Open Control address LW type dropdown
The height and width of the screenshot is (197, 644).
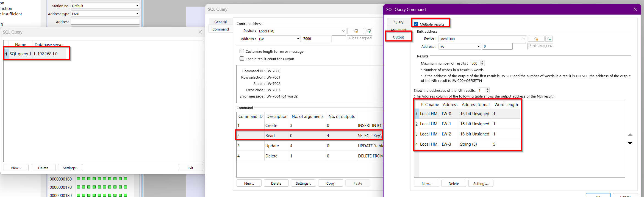tap(298, 39)
